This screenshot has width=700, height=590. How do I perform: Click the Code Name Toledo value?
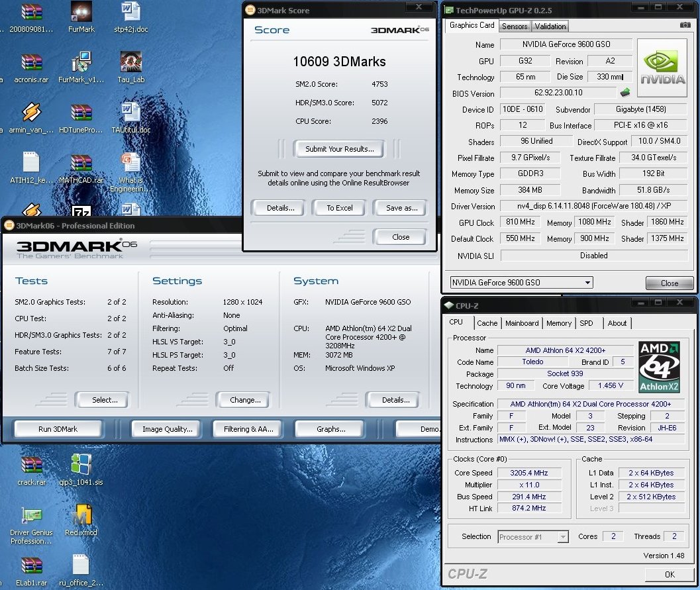click(x=532, y=362)
